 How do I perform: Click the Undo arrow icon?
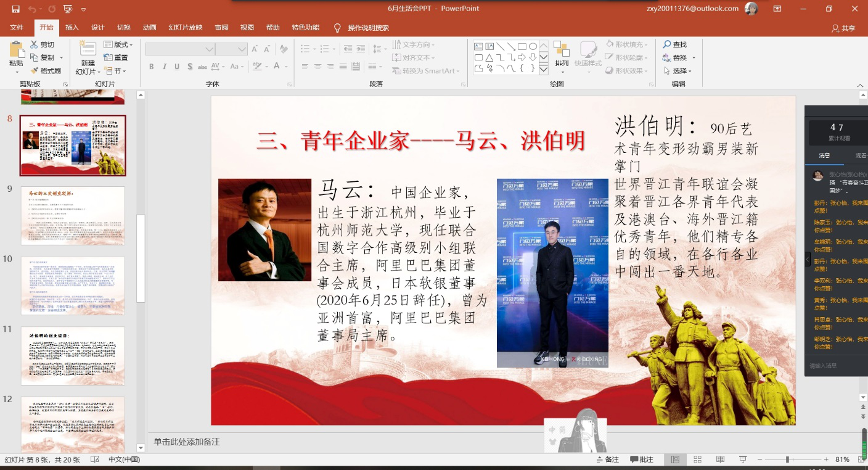(31, 9)
